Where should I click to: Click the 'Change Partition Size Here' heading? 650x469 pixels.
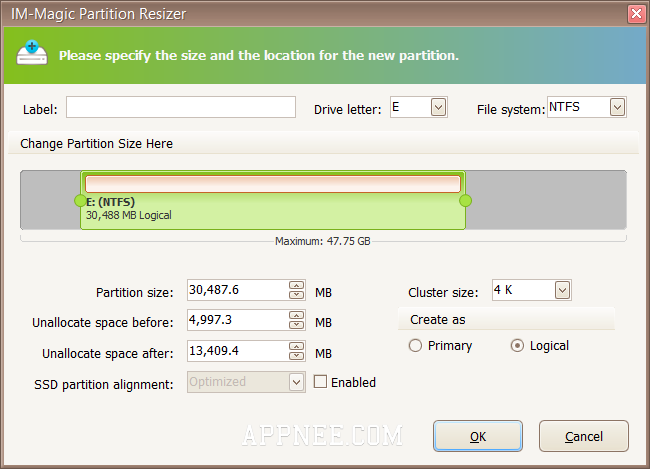pyautogui.click(x=97, y=143)
